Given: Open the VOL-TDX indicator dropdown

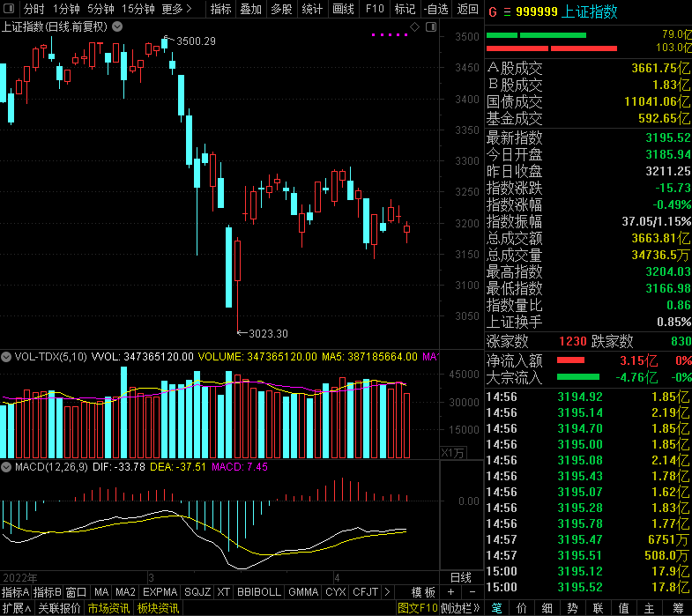Looking at the screenshot, I should [x=7, y=357].
